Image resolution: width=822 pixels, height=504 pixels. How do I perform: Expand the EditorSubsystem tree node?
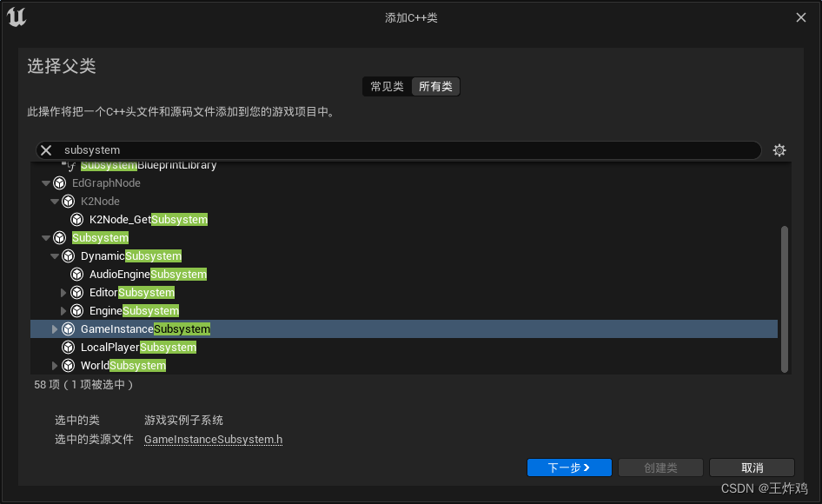(63, 292)
